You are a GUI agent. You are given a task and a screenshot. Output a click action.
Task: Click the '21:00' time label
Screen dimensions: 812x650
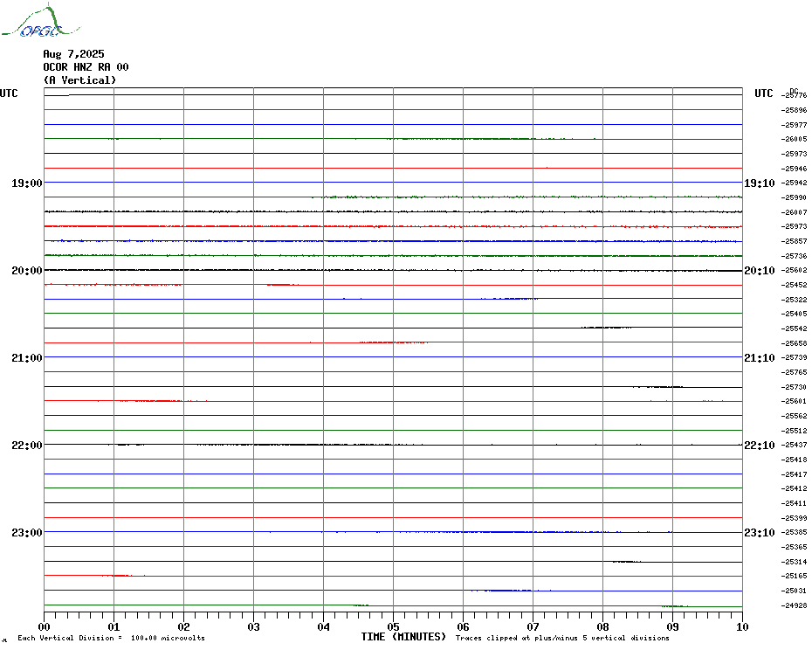pyautogui.click(x=27, y=357)
